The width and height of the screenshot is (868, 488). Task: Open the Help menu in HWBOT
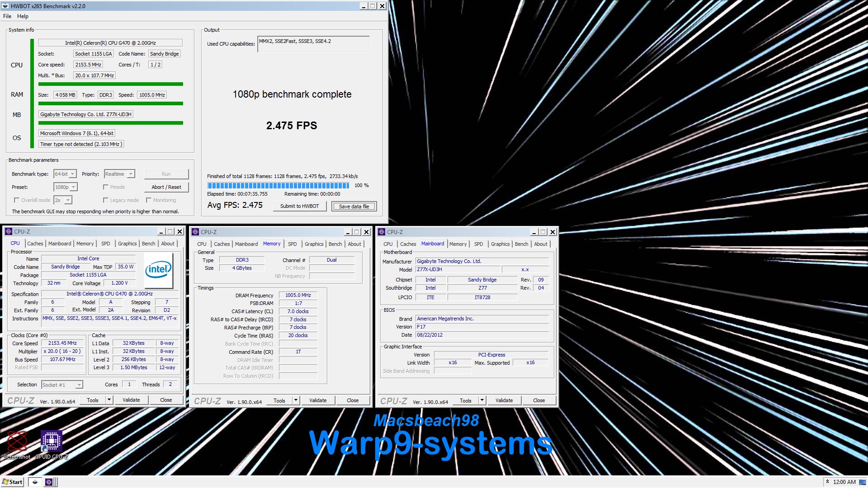pos(23,16)
